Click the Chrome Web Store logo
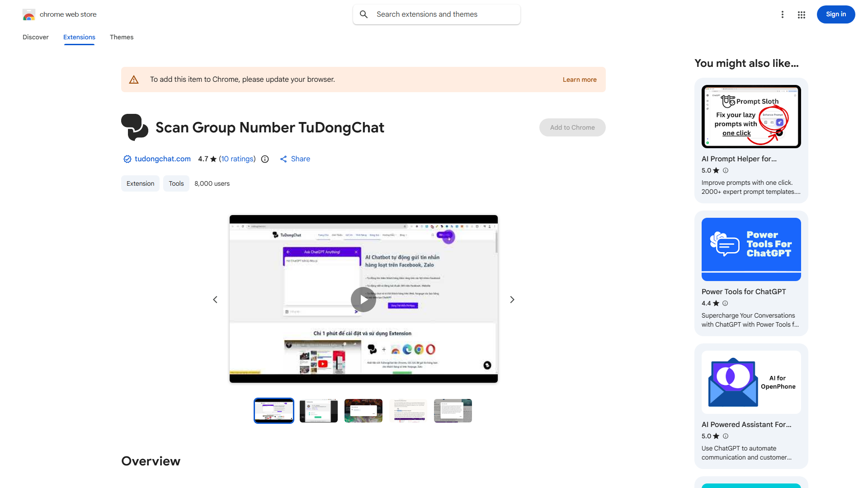Image resolution: width=868 pixels, height=488 pixels. click(x=29, y=14)
